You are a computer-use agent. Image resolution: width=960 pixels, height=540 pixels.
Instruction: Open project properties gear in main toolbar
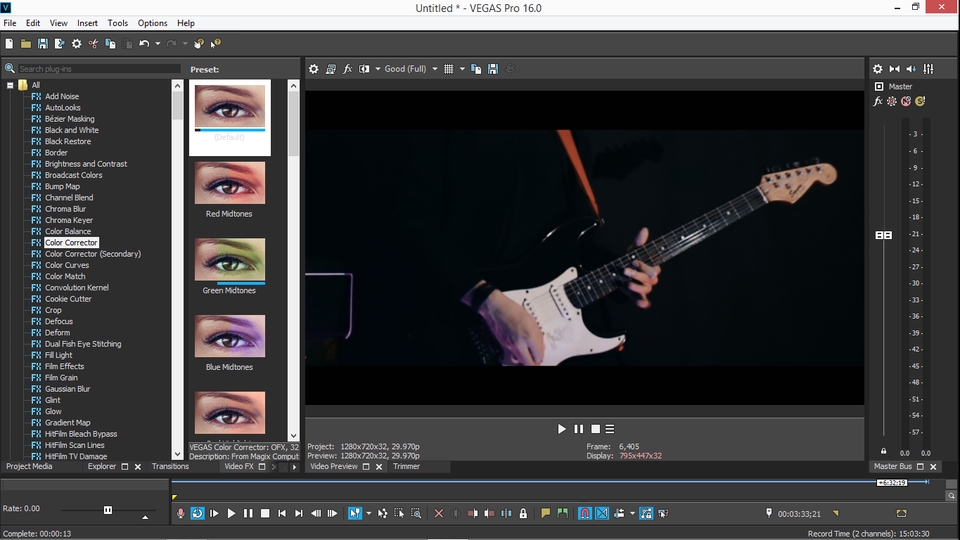pos(77,43)
